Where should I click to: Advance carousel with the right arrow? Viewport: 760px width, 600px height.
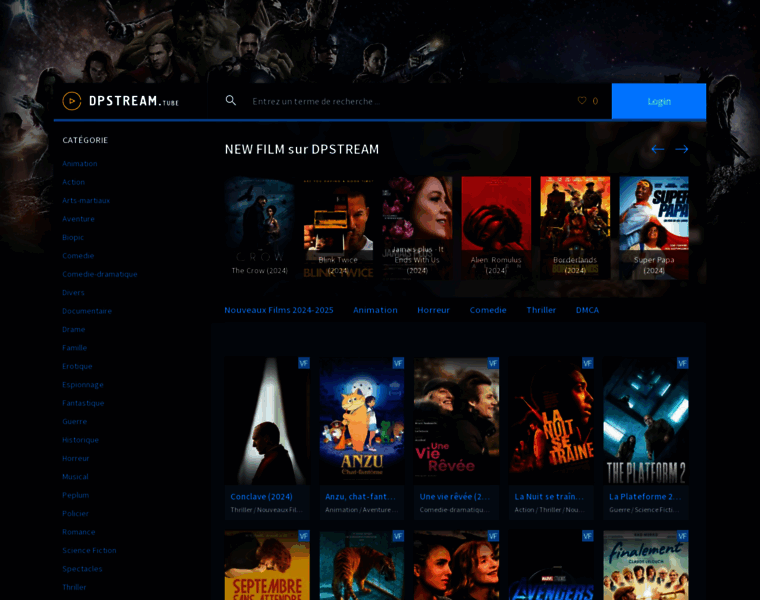(x=681, y=149)
